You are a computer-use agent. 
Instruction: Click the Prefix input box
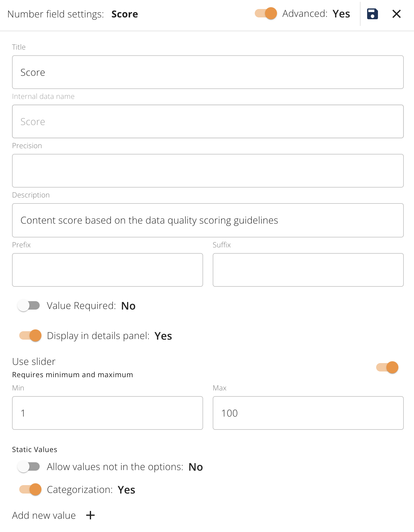[108, 270]
